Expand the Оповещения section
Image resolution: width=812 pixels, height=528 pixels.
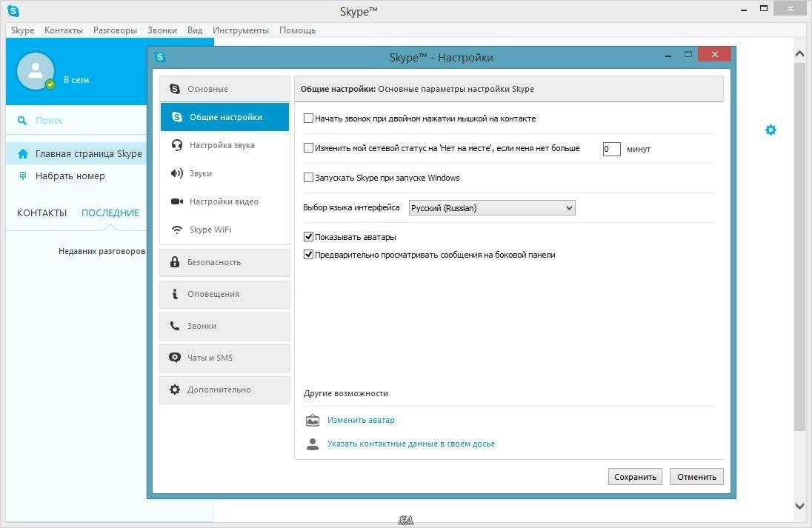(224, 295)
